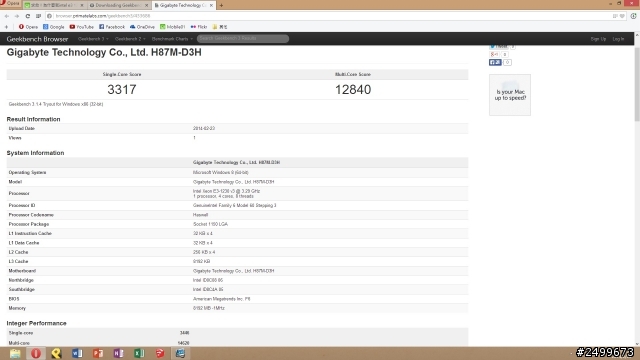Open the yellow app taskbar icon
Image resolution: width=640 pixels, height=360 pixels.
click(x=56, y=353)
